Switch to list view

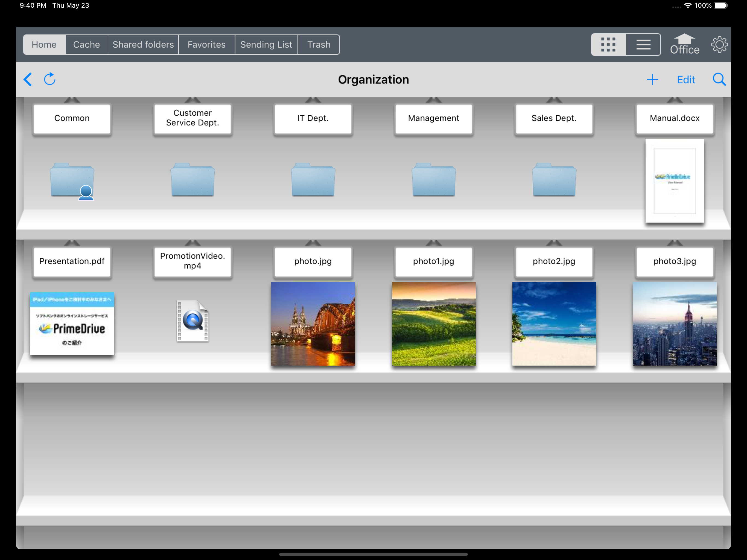643,45
